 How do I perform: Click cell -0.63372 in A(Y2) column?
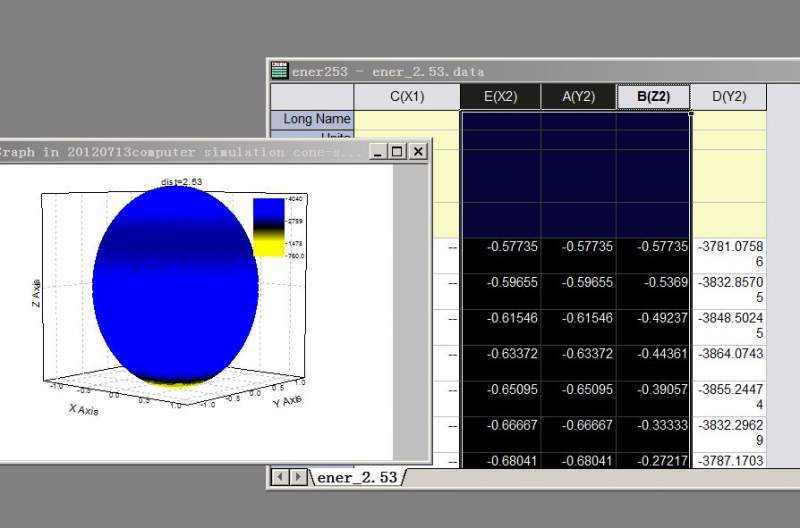(x=579, y=363)
